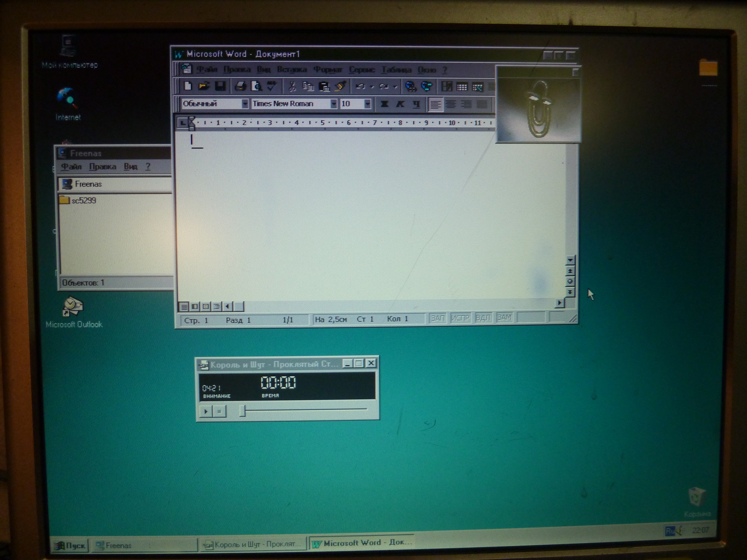Expand the font size 10 dropdown
Image resolution: width=747 pixels, height=560 pixels.
(x=367, y=104)
